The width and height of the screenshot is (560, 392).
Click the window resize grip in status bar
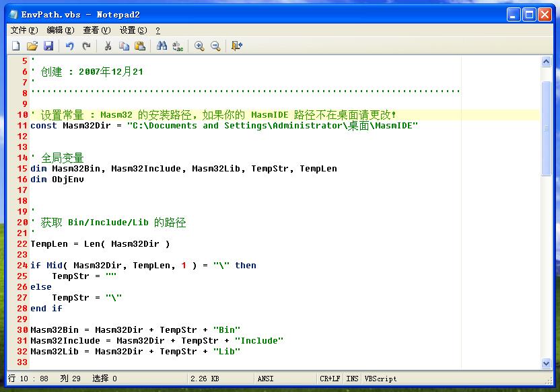coord(549,381)
